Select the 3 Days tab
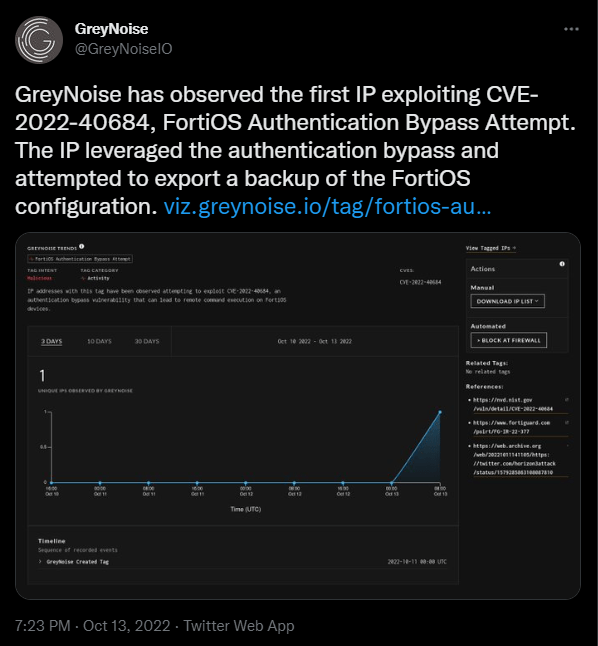This screenshot has width=598, height=646. coord(52,342)
